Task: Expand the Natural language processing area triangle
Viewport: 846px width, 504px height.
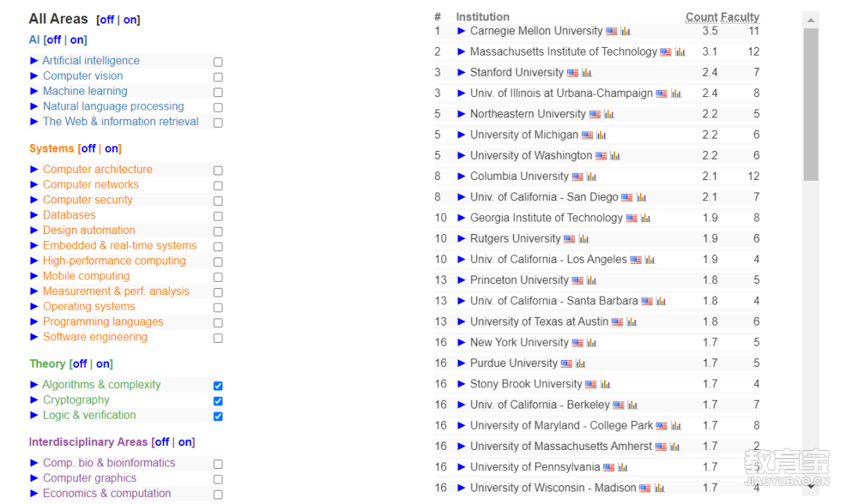Action: 34,106
